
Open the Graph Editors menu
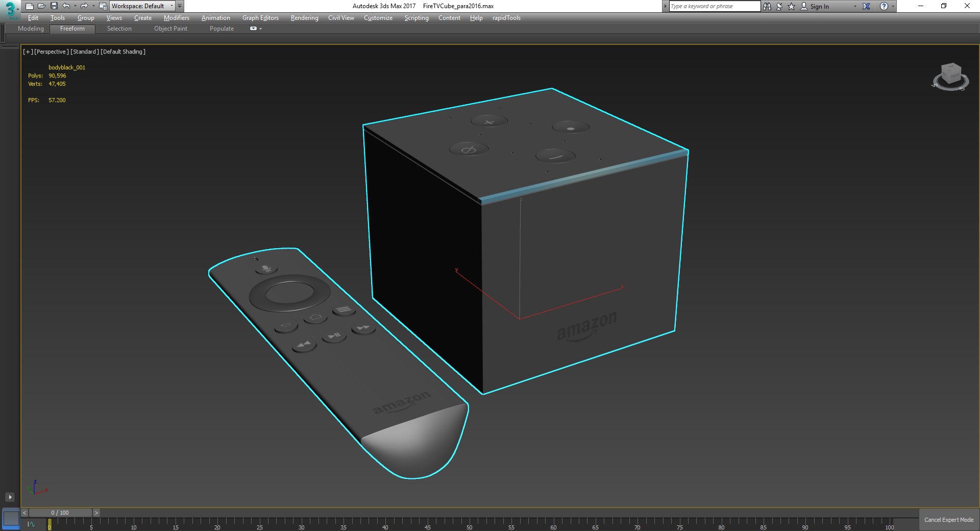260,18
